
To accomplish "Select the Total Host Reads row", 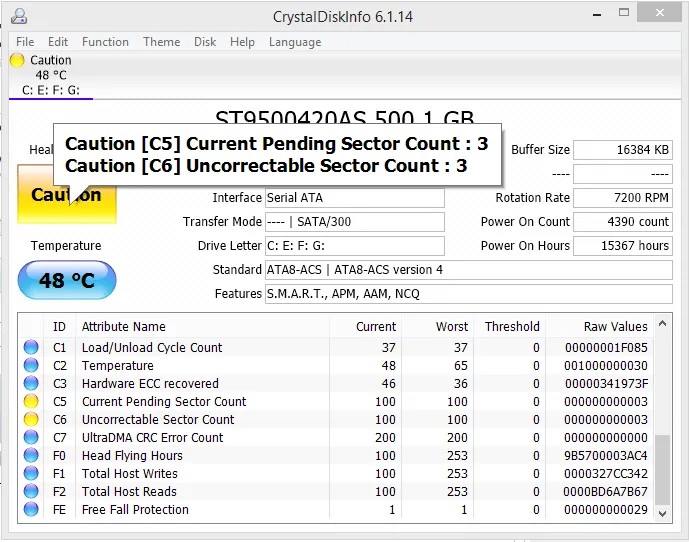I will tap(336, 491).
